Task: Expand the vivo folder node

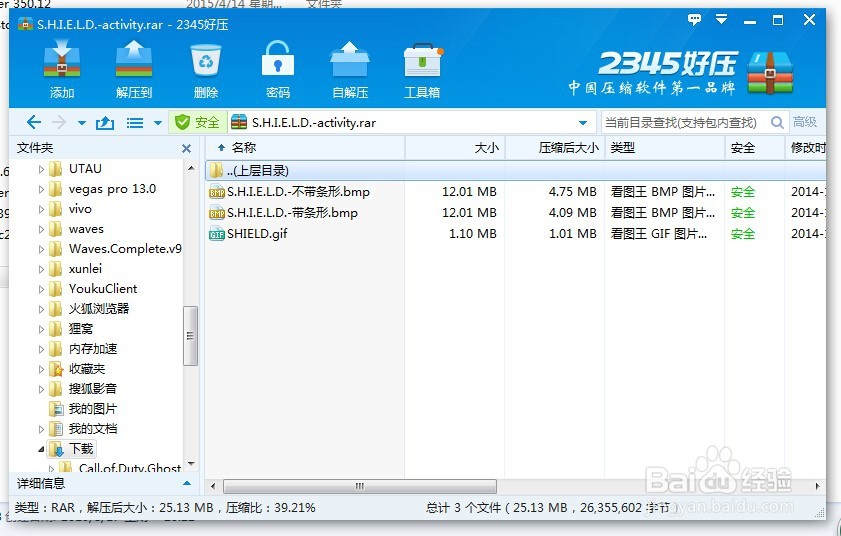Action: point(41,209)
